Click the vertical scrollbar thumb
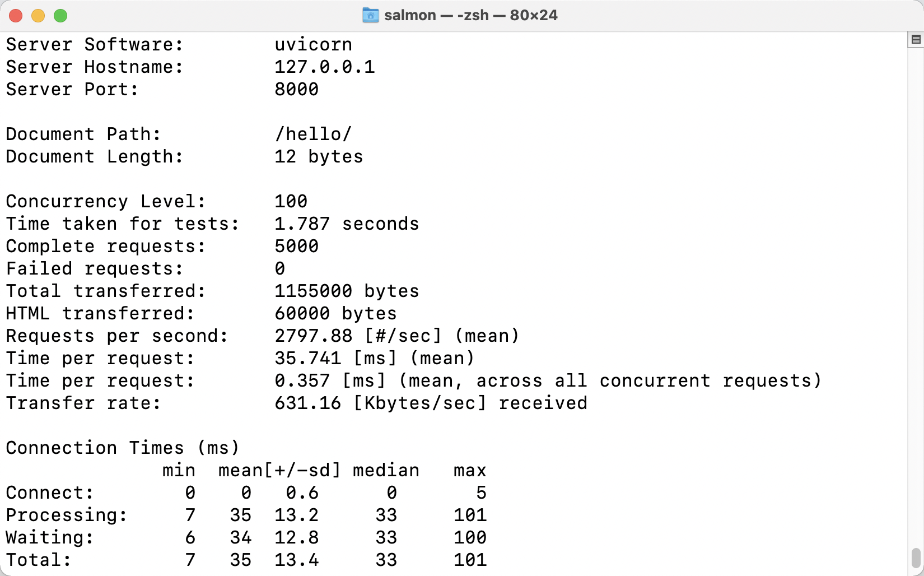This screenshot has width=924, height=576. point(916,558)
